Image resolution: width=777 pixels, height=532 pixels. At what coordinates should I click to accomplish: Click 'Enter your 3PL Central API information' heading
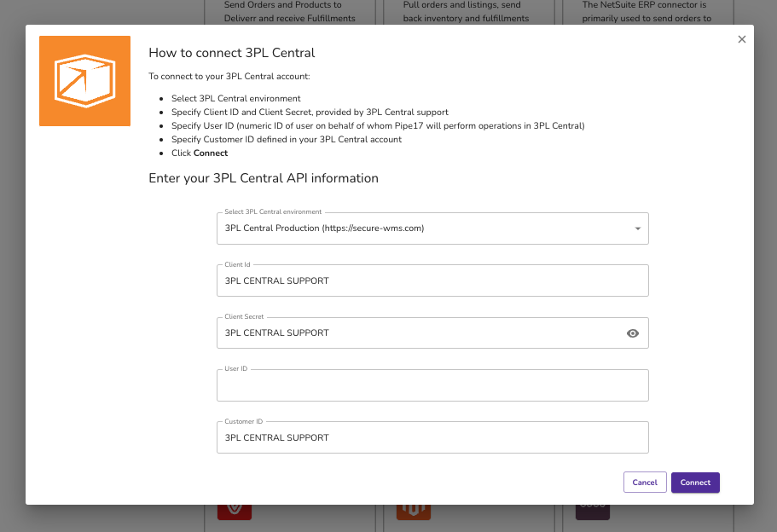click(264, 178)
